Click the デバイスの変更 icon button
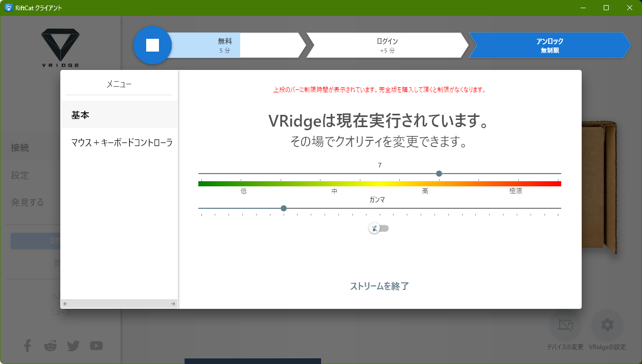The image size is (642, 364). [565, 325]
